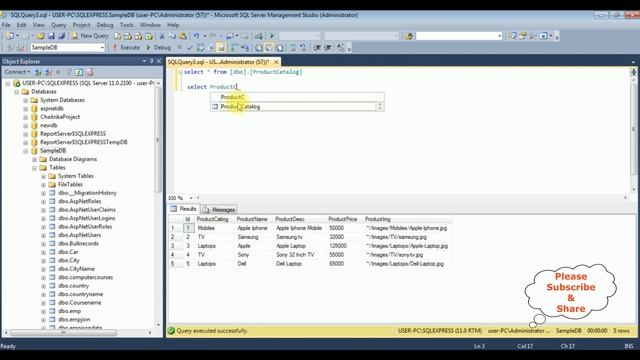Expand the dbo.AspNetUsers table
This screenshot has width=640, height=360.
(43, 235)
